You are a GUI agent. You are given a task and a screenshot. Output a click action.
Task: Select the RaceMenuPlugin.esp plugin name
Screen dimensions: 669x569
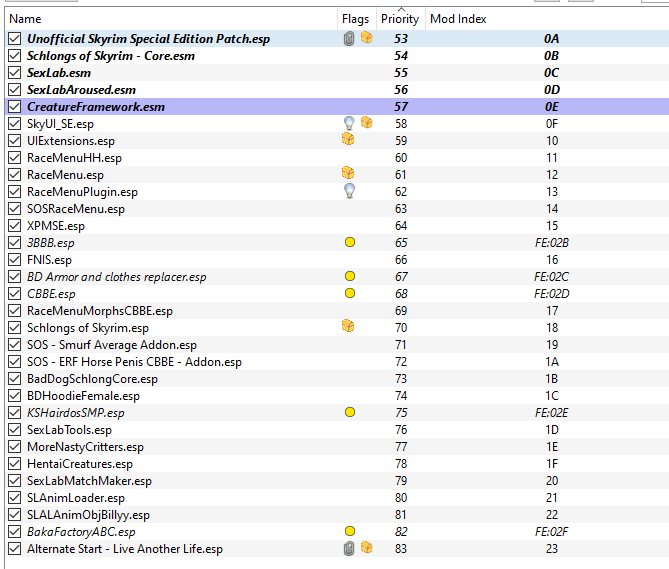click(x=82, y=192)
